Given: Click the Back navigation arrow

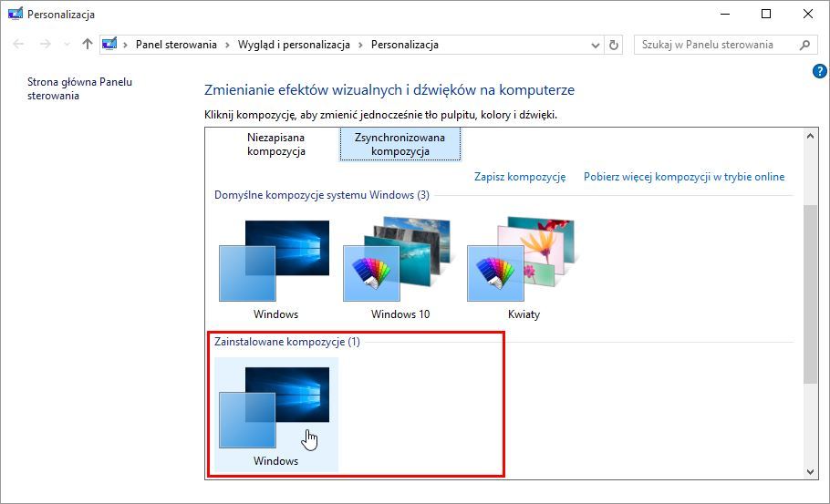Looking at the screenshot, I should (x=18, y=44).
